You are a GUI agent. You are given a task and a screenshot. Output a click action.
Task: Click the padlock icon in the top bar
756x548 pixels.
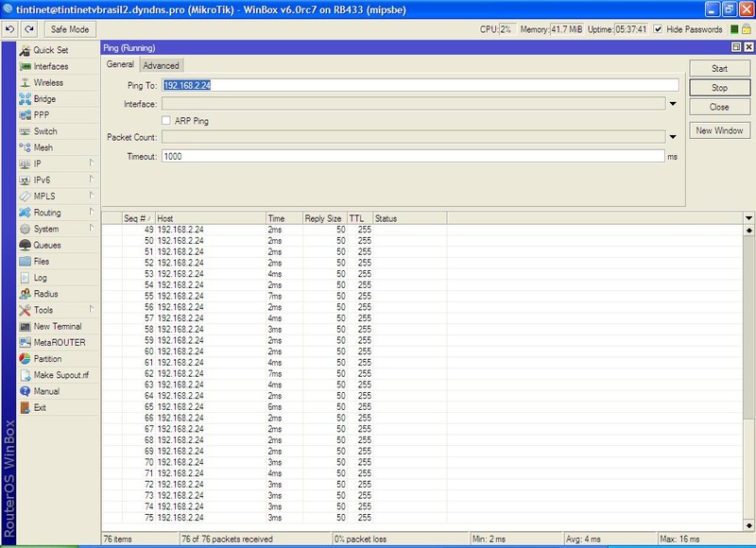click(x=747, y=29)
